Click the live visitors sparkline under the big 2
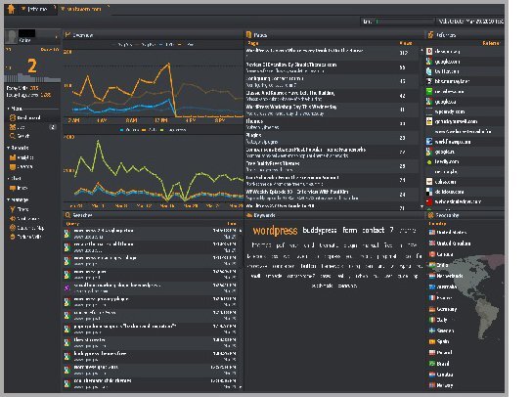The image size is (532, 397). (32, 77)
